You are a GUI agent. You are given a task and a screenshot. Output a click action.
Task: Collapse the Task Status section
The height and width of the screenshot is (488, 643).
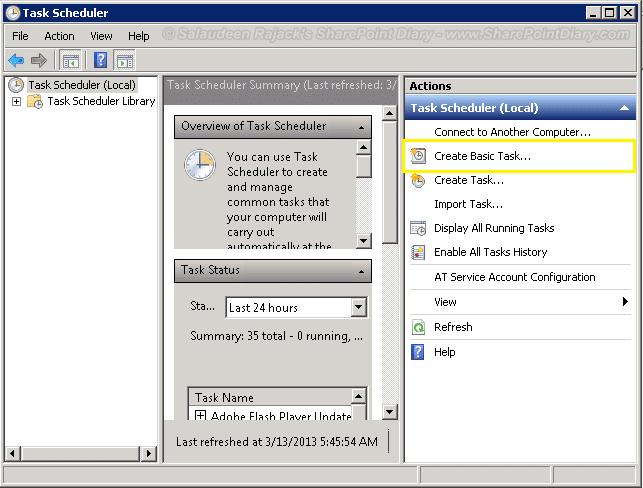[361, 271]
